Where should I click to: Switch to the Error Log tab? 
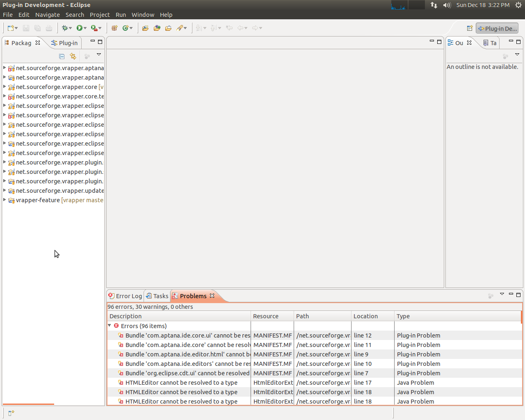[126, 296]
